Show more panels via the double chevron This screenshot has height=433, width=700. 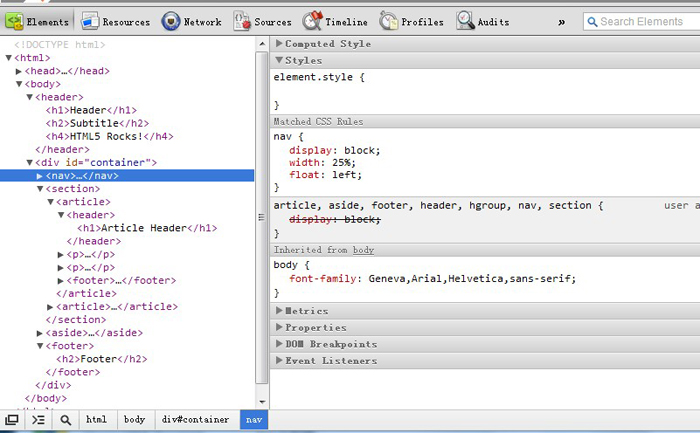(561, 21)
